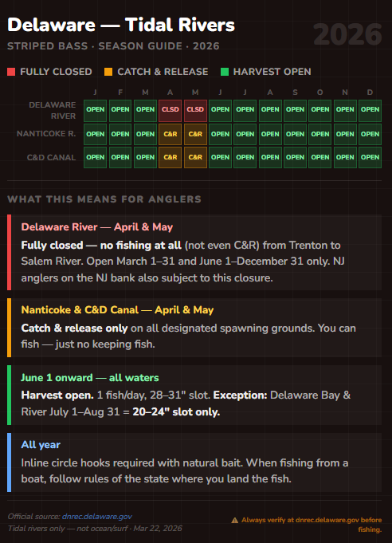Viewport: 392px width, 543px height.
Task: Select the Delaware River April CLSD cell
Action: pyautogui.click(x=171, y=111)
